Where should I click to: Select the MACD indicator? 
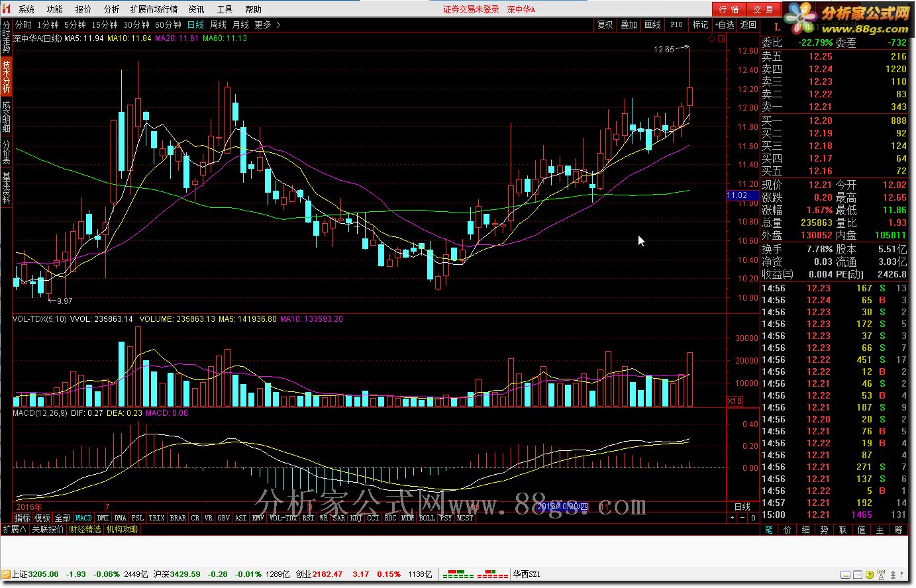tap(83, 518)
